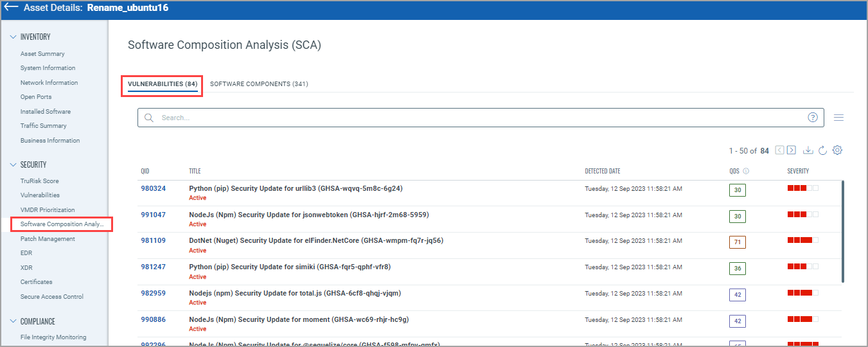Collapse the INVENTORY section
The width and height of the screenshot is (868, 347).
(x=13, y=37)
